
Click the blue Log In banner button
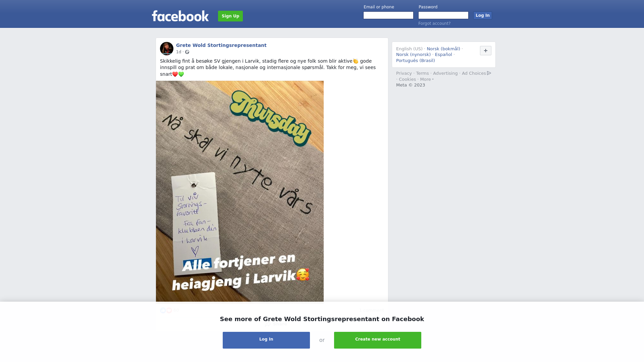(x=266, y=340)
